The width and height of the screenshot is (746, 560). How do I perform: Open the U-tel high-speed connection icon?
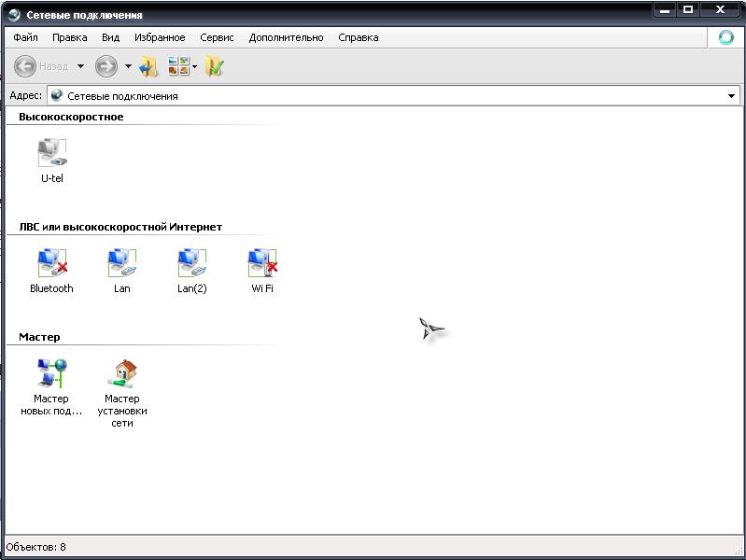52,152
